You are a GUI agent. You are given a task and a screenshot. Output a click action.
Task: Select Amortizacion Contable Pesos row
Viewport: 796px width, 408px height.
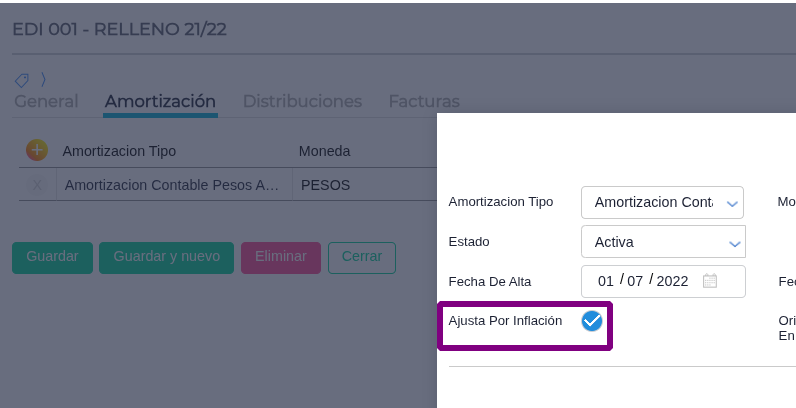(x=172, y=185)
